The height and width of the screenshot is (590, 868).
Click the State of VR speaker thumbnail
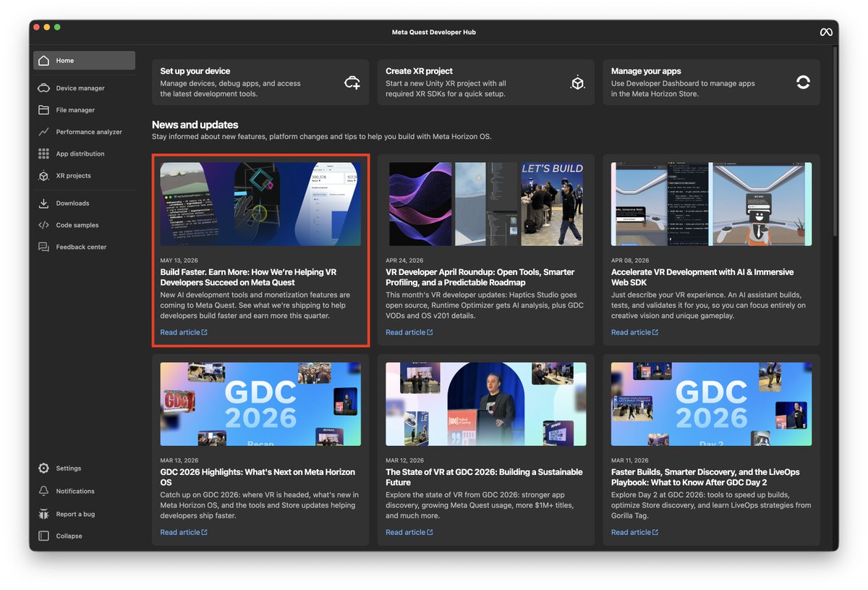(486, 404)
